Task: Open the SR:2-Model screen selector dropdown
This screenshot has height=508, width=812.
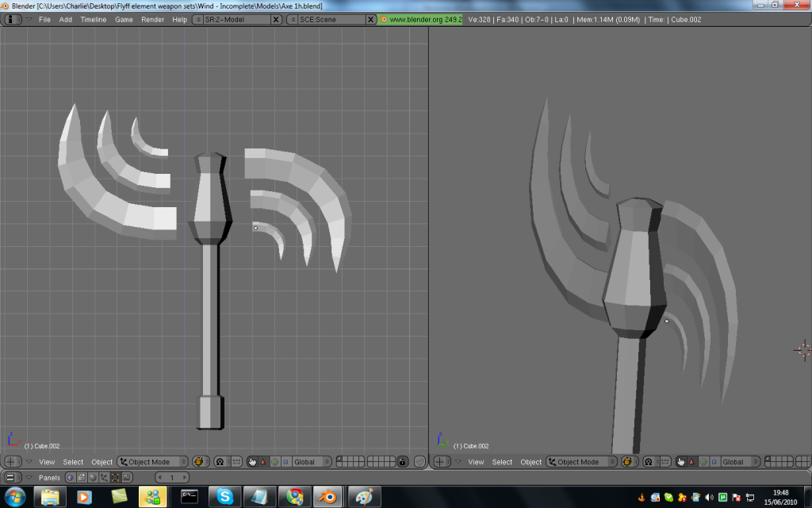Action: click(x=198, y=19)
